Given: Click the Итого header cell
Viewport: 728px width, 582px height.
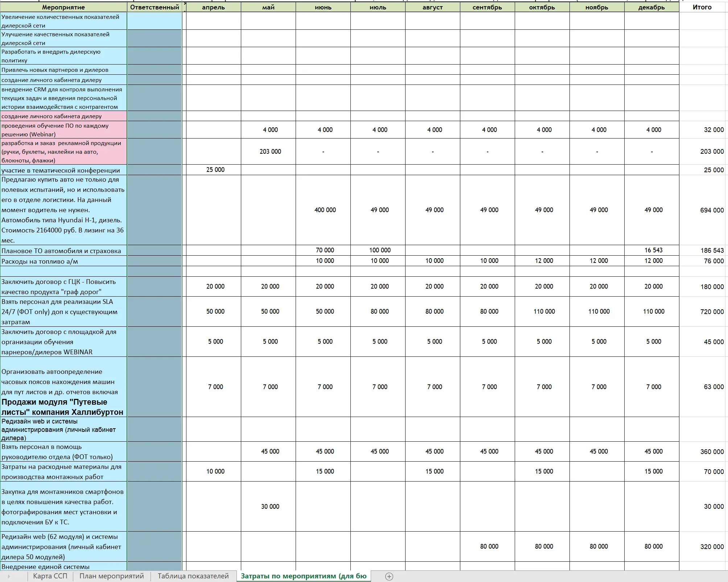Looking at the screenshot, I should 702,7.
